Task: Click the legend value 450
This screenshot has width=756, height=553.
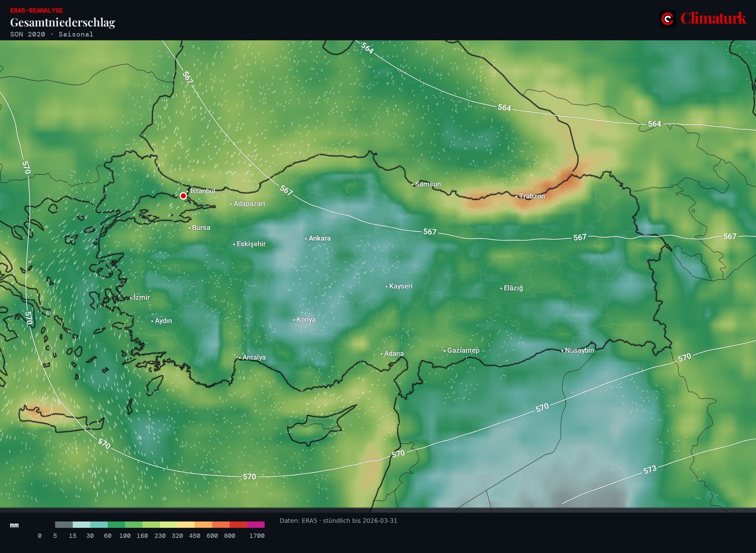Action: click(195, 536)
